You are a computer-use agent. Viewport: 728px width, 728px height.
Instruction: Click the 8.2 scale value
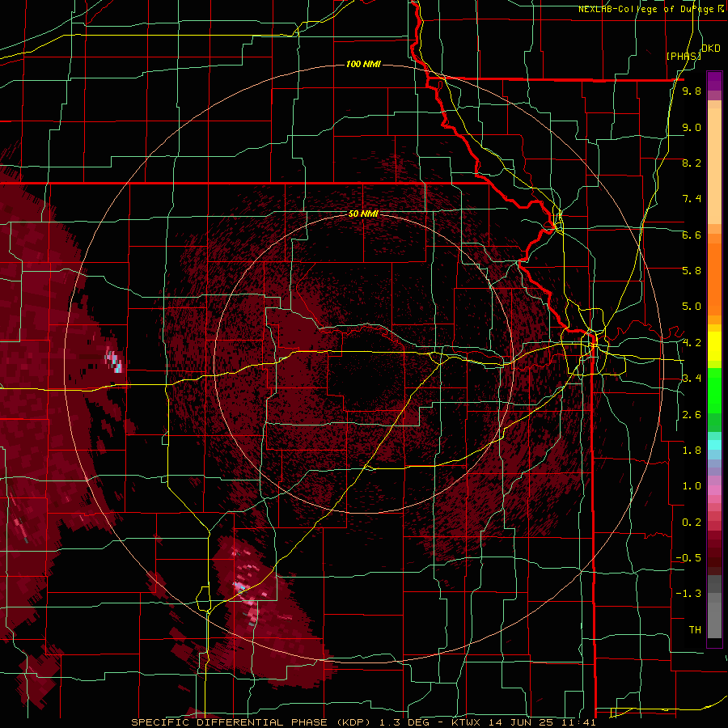pyautogui.click(x=692, y=163)
